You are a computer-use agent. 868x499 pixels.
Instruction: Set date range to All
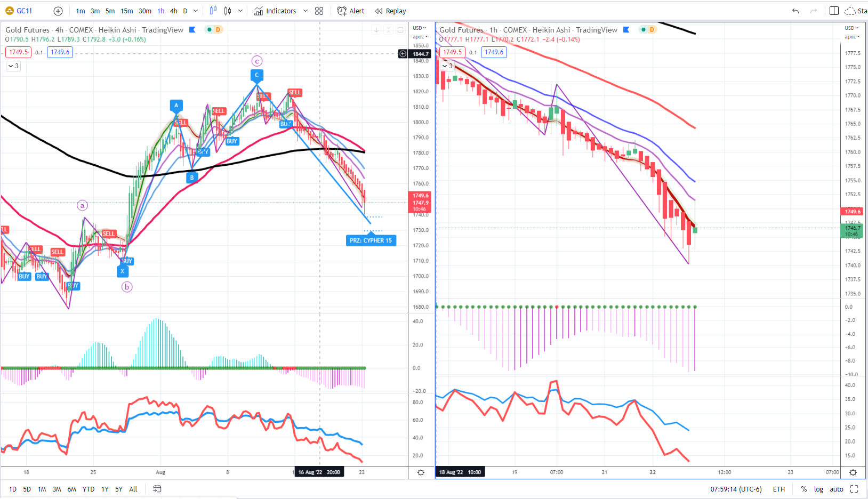133,489
